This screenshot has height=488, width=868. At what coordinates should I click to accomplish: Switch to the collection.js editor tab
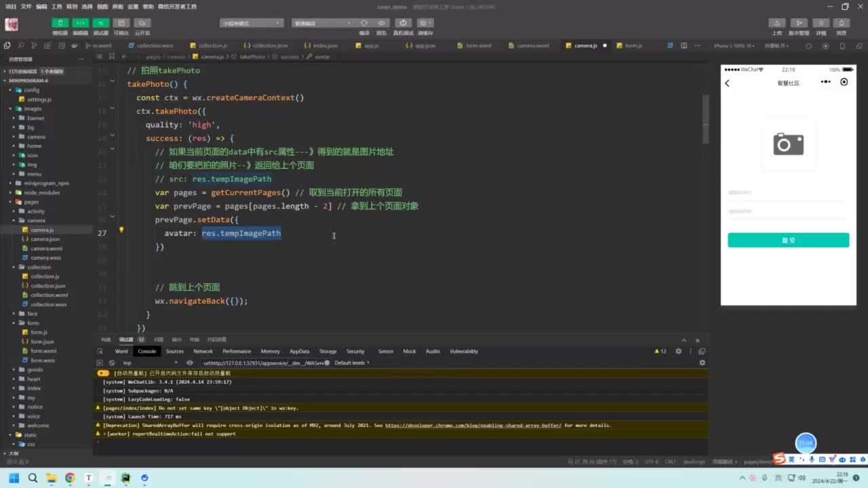(x=209, y=45)
